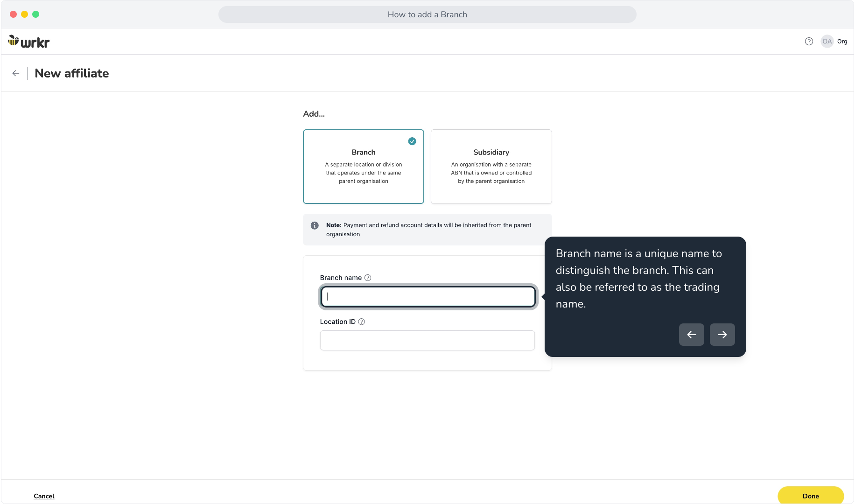Screen dimensions: 855x504
Task: Open the Org account menu
Action: point(842,42)
